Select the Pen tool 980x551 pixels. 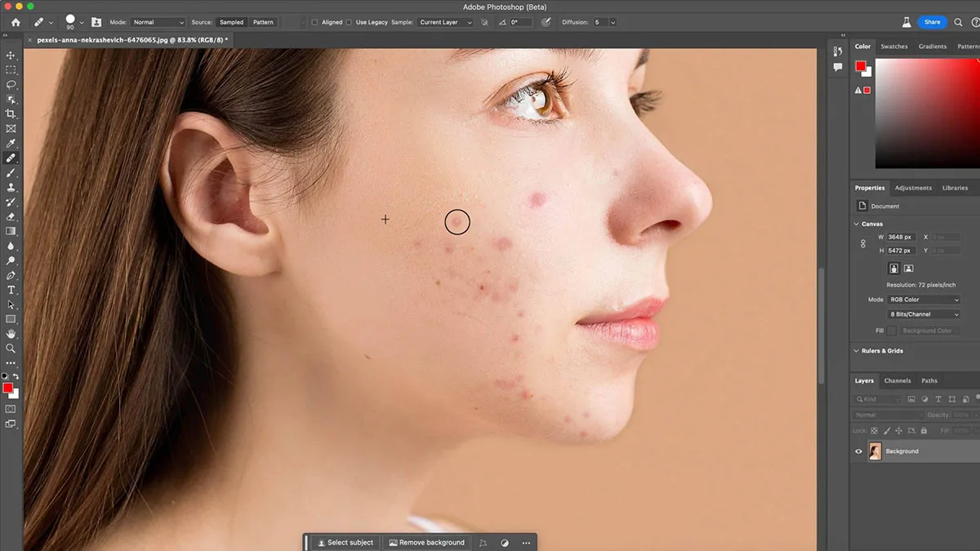tap(11, 276)
